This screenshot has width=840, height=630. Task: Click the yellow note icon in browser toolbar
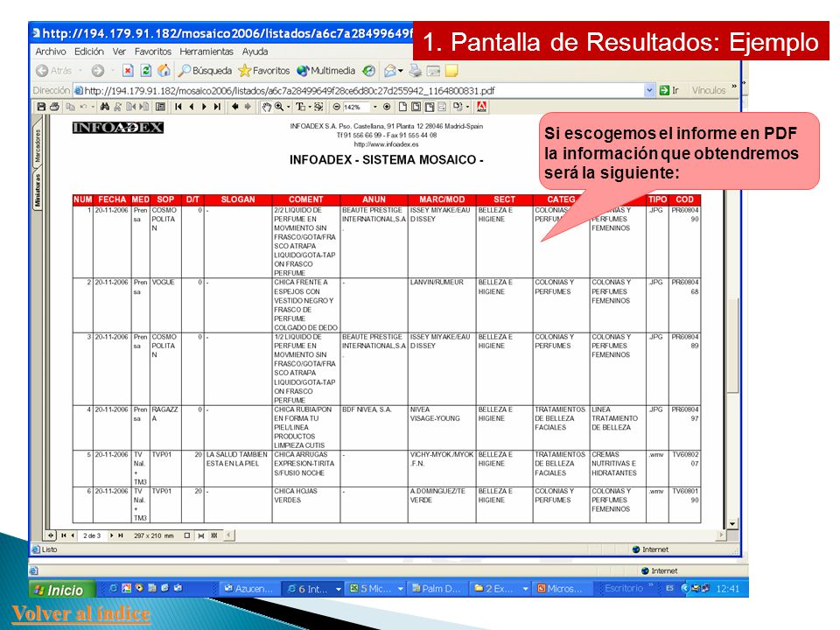coord(451,71)
